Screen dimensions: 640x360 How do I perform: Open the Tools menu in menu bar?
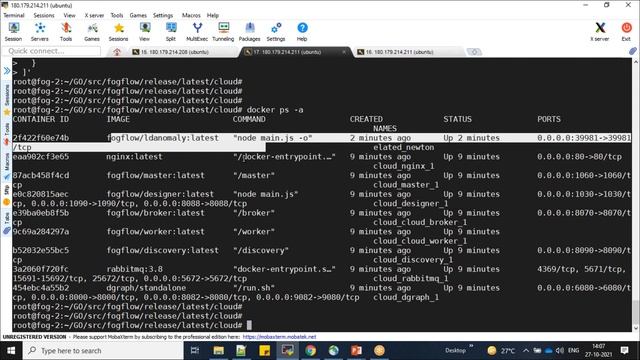tap(117, 15)
